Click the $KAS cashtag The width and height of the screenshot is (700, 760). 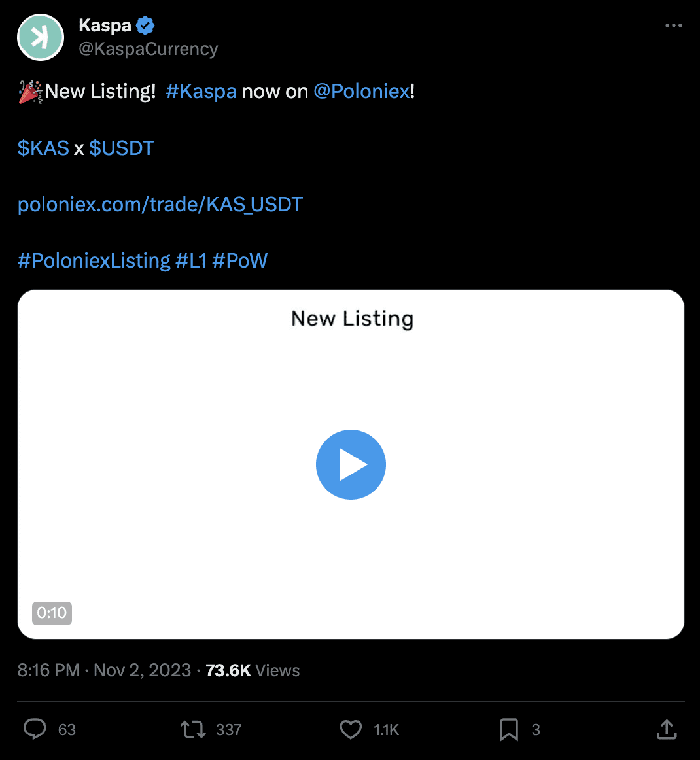(43, 148)
